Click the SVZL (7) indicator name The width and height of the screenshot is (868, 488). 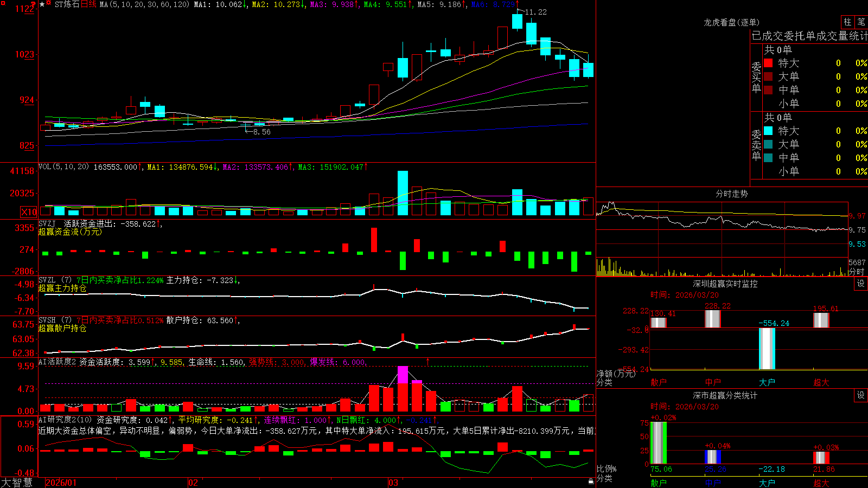(55, 280)
